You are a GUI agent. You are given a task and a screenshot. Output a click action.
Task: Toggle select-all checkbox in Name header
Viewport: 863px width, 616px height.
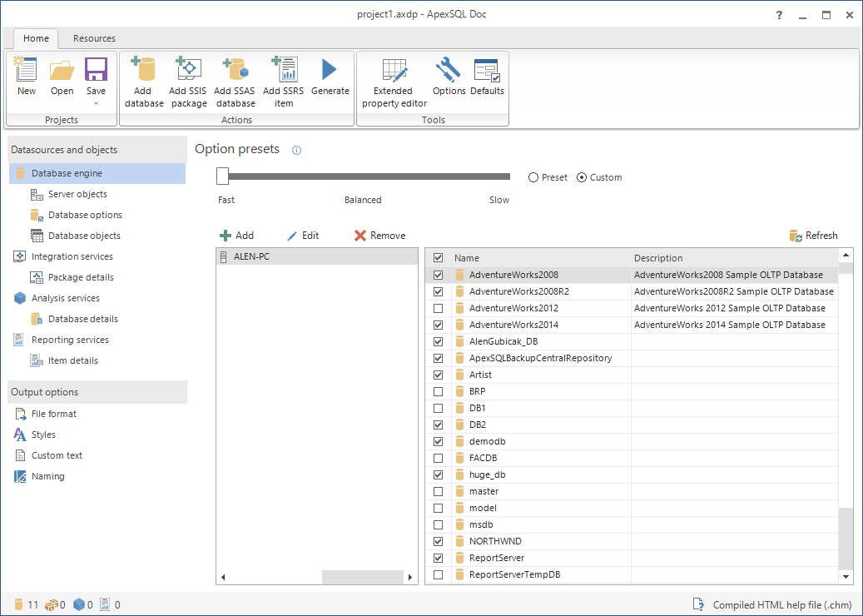[438, 257]
